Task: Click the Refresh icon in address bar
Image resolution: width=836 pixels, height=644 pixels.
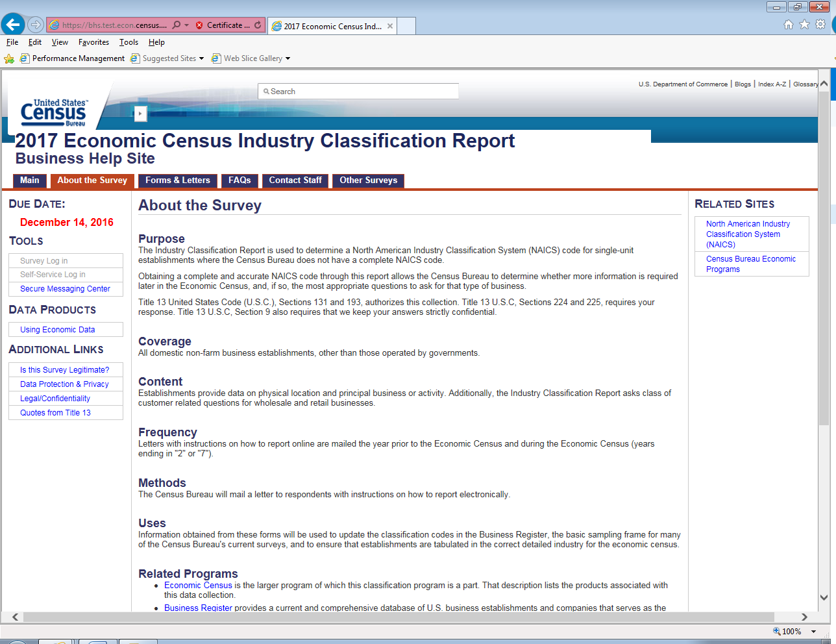Action: click(x=258, y=25)
